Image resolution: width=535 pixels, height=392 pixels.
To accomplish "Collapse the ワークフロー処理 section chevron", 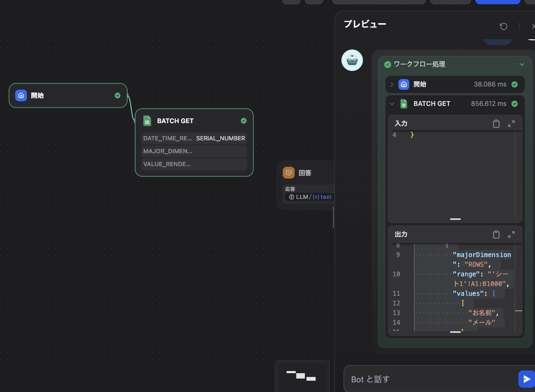I will pos(522,65).
